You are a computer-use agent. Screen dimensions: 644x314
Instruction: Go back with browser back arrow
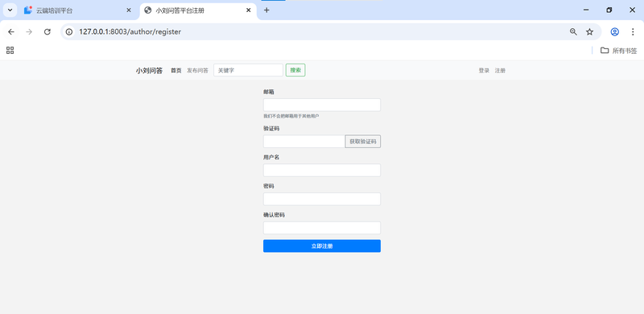[11, 31]
